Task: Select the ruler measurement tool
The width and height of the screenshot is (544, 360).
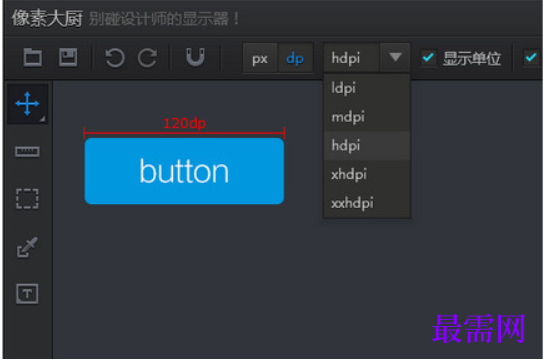Action: tap(27, 152)
